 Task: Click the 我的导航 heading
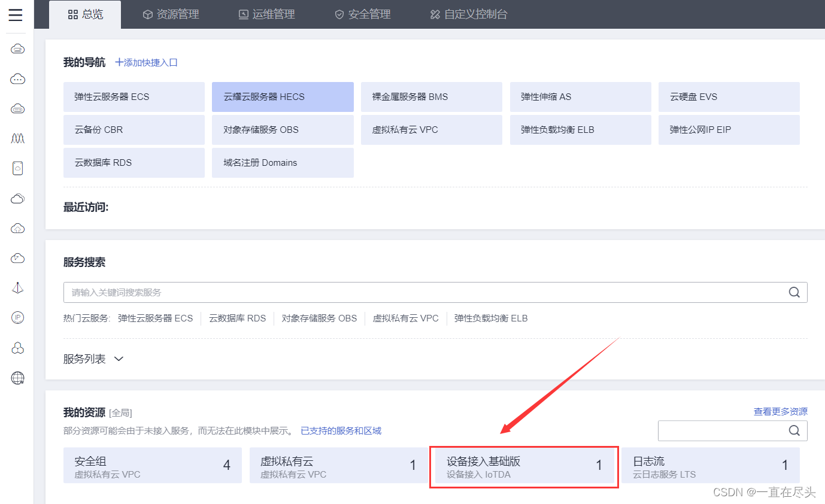click(x=84, y=62)
